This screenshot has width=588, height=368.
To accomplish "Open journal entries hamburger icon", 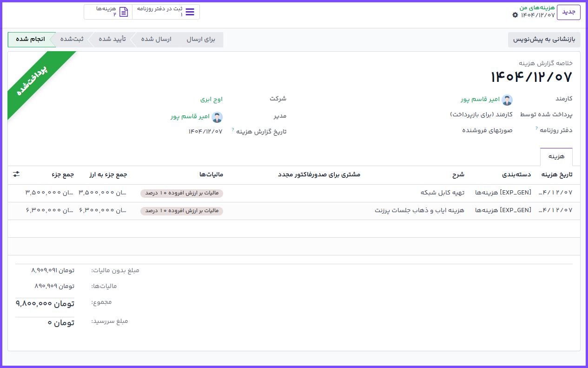I will coord(190,12).
